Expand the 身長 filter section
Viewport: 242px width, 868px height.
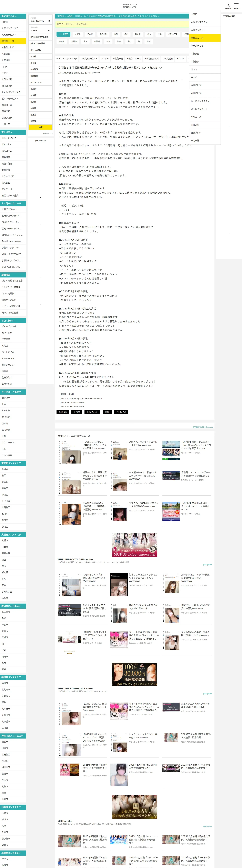[40, 63]
